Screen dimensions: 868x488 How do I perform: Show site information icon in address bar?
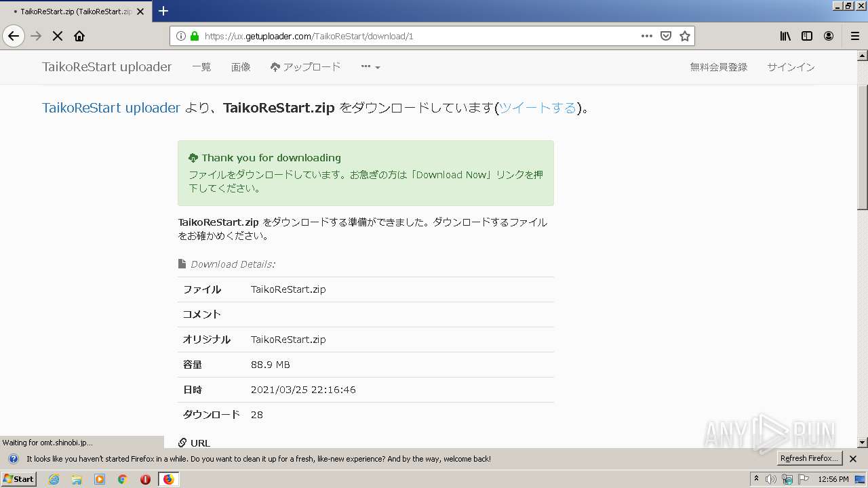point(180,36)
